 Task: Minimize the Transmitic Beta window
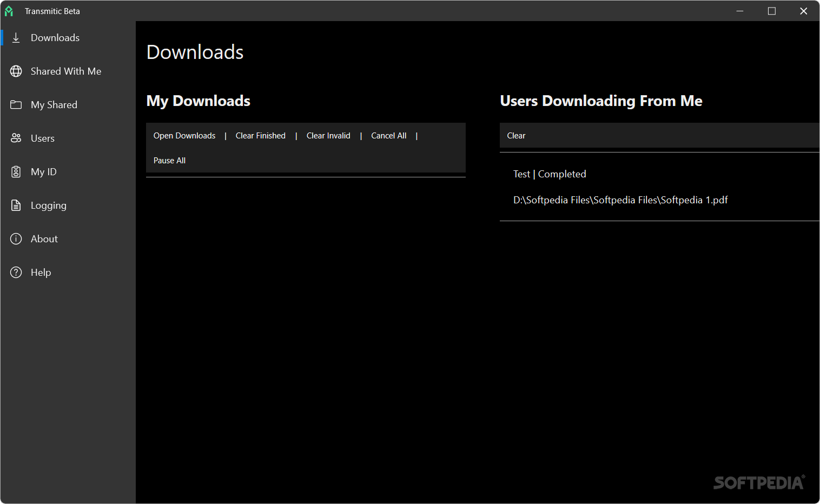tap(740, 11)
